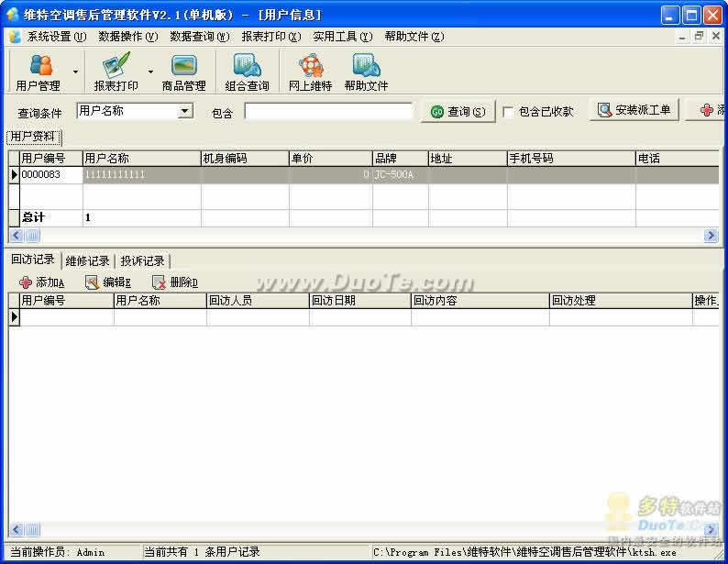Viewport: 728px width, 564px height.
Task: Click left scroll arrow of user table scrollbar
Action: tap(16, 236)
